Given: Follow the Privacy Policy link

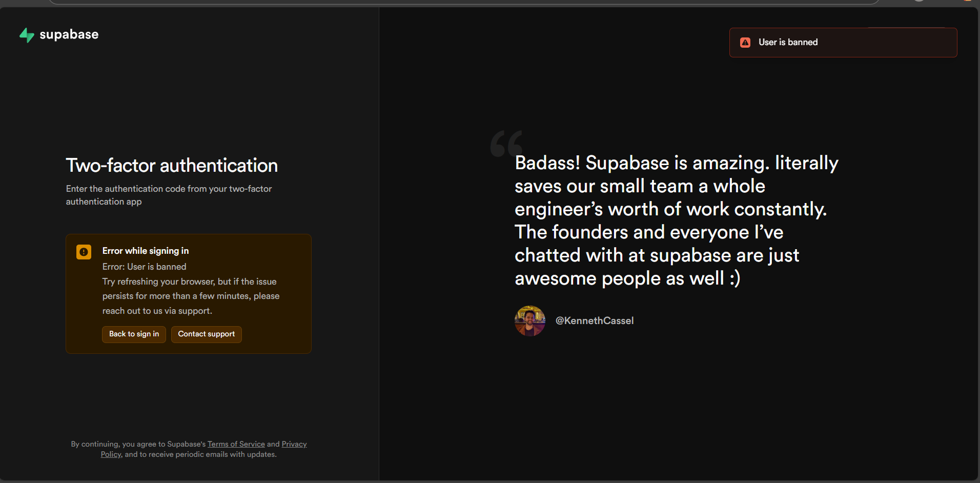Looking at the screenshot, I should [x=294, y=444].
